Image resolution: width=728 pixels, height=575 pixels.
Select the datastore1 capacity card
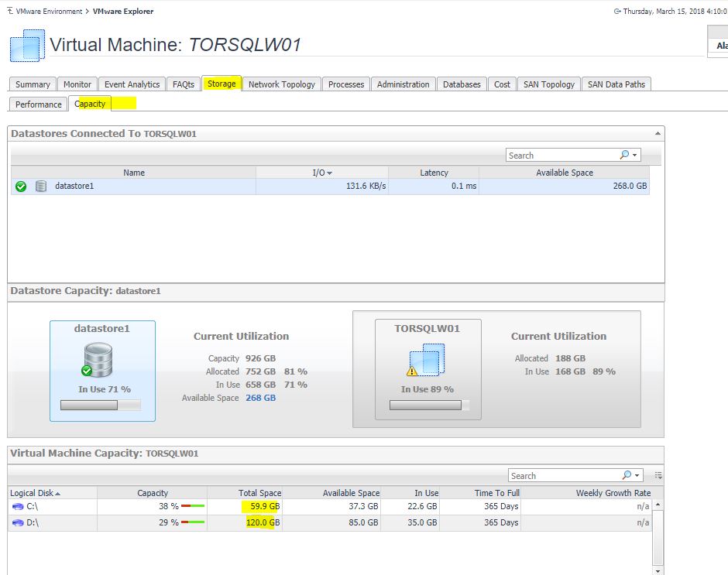pos(102,371)
